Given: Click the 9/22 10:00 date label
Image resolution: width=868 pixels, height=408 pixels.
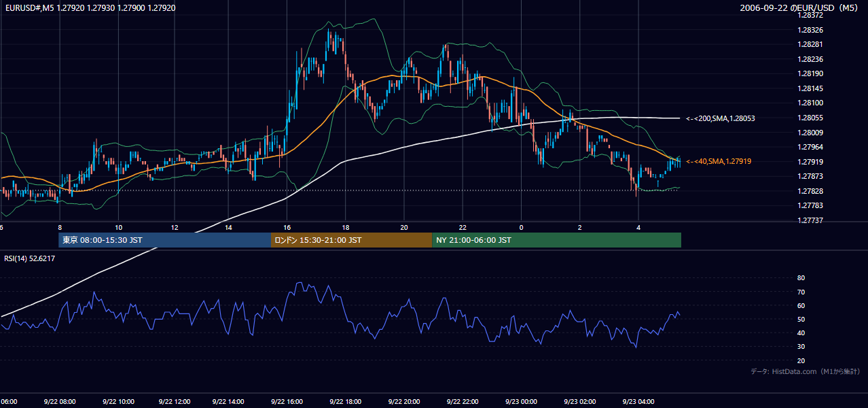Looking at the screenshot, I should [118, 402].
